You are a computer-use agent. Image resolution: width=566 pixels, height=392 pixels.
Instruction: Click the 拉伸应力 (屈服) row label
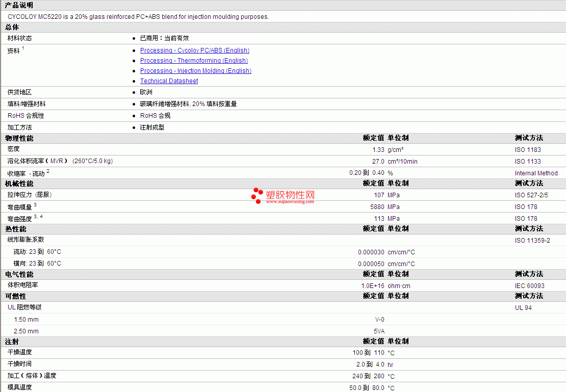click(30, 195)
